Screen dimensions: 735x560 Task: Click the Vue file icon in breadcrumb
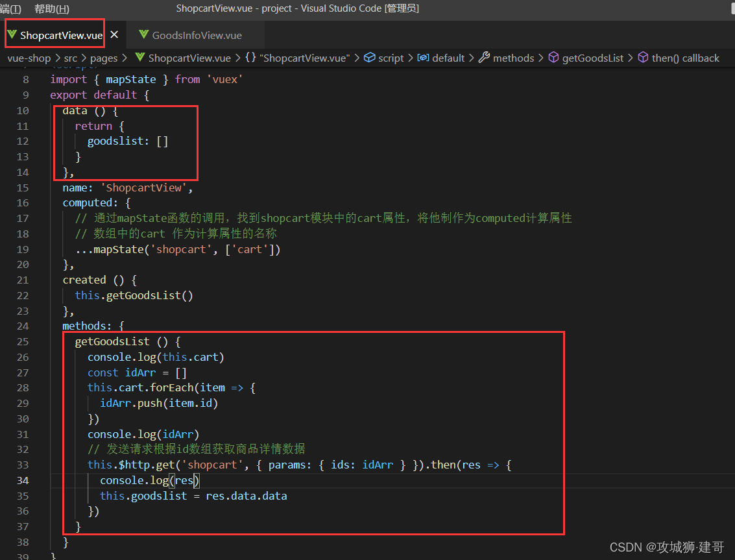(139, 58)
